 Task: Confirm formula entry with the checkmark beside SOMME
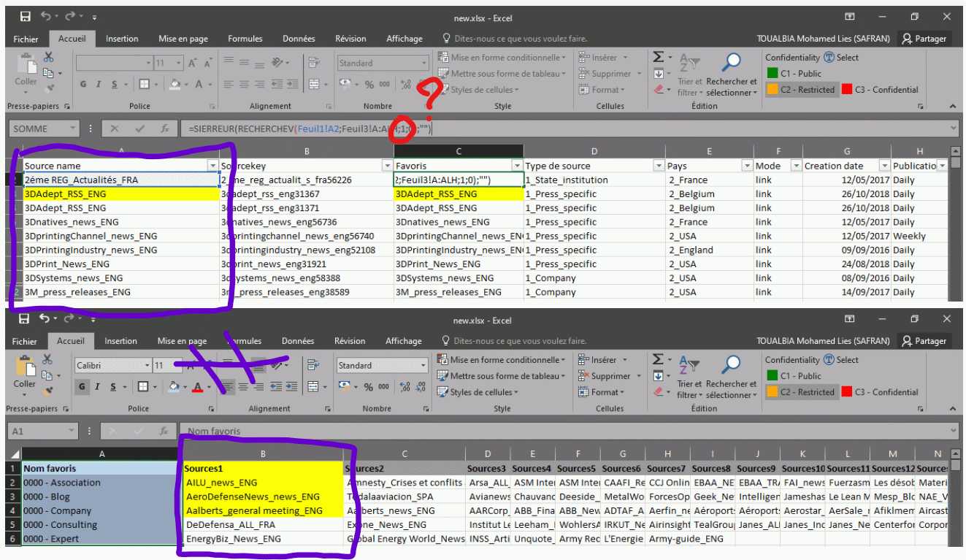[x=139, y=129]
